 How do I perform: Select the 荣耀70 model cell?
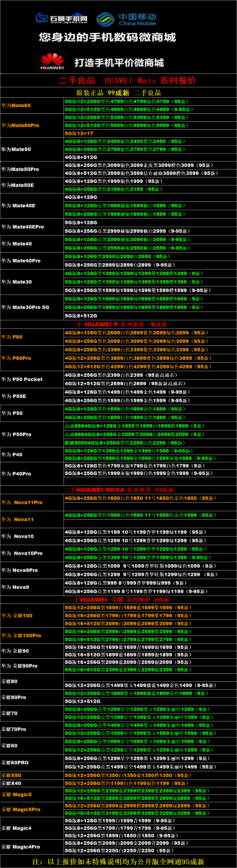click(32, 713)
